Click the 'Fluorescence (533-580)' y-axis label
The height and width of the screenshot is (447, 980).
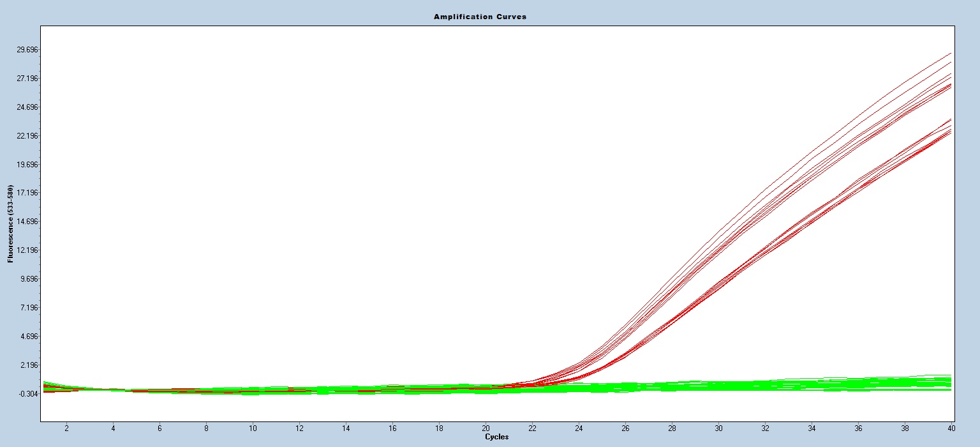[x=10, y=223]
